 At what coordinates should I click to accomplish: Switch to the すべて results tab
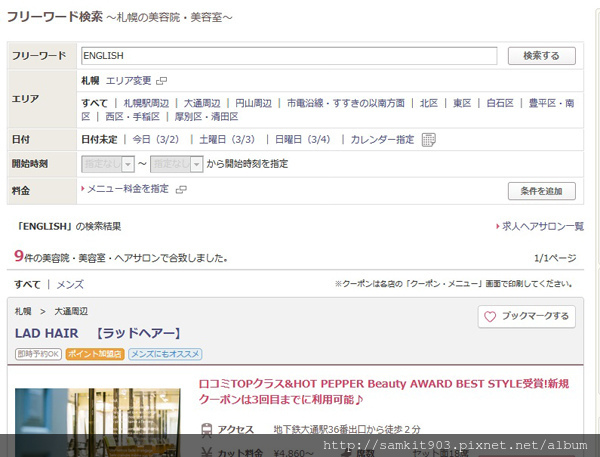[27, 285]
